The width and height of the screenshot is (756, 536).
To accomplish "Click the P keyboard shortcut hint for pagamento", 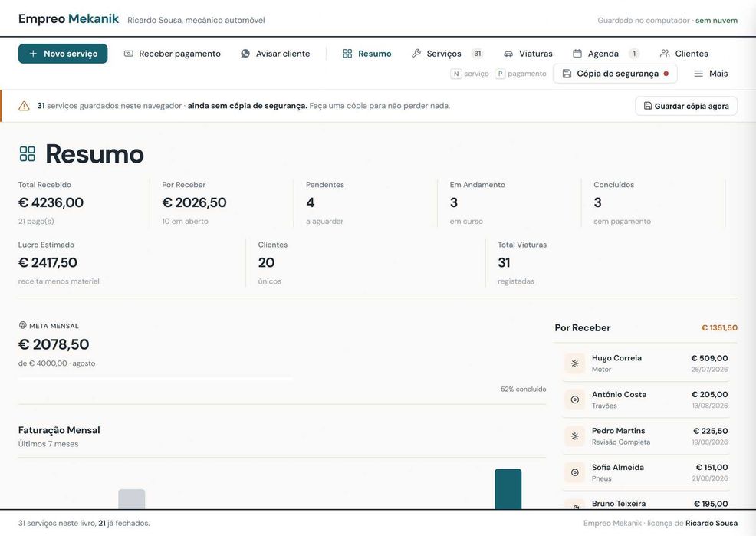I will point(500,74).
